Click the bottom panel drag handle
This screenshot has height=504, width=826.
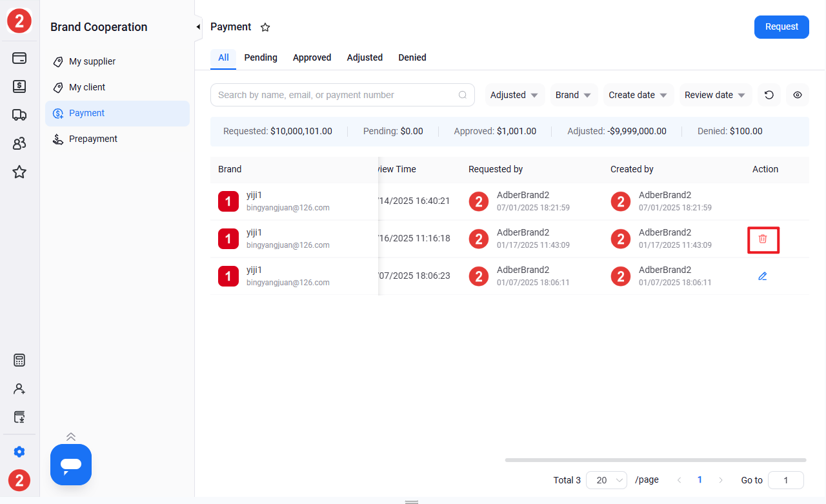[412, 501]
